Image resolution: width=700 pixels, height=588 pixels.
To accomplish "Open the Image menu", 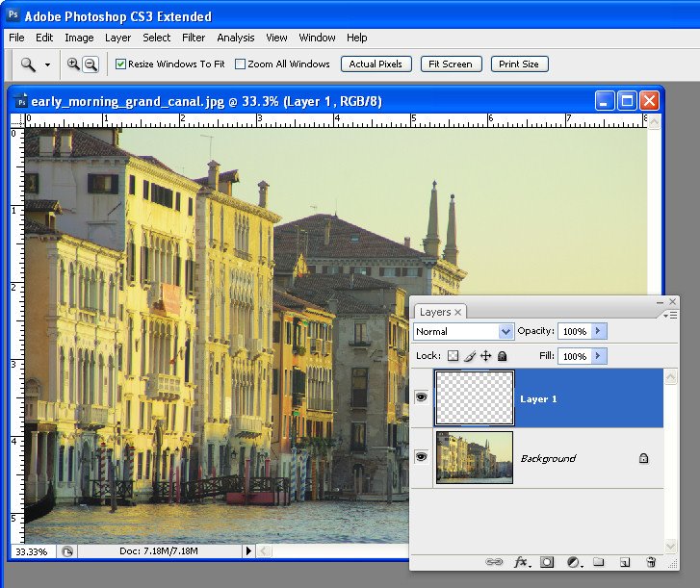I will pos(79,38).
